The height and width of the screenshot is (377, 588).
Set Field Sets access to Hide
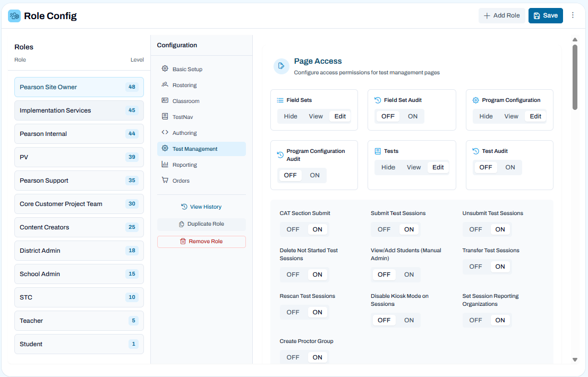pyautogui.click(x=291, y=116)
